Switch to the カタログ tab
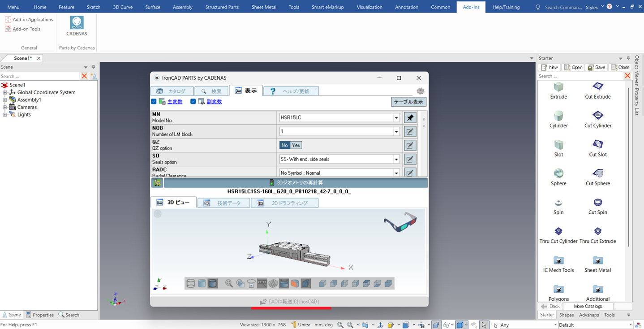This screenshot has height=329, width=644. 172,91
